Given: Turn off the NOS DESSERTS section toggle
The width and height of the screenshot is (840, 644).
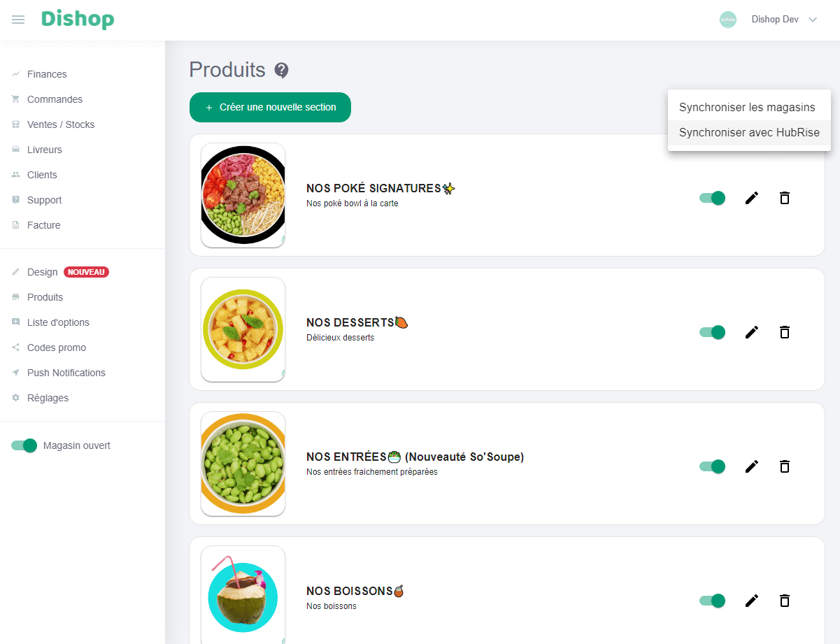Looking at the screenshot, I should [x=713, y=332].
